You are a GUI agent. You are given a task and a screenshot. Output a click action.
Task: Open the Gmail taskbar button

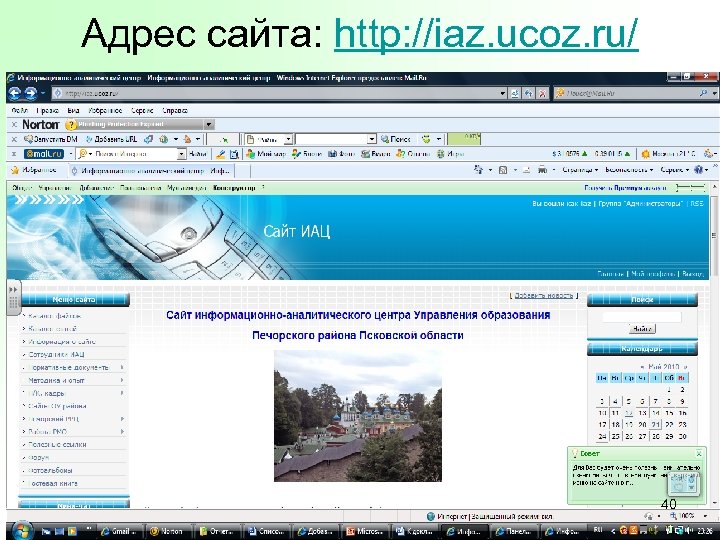[x=121, y=531]
